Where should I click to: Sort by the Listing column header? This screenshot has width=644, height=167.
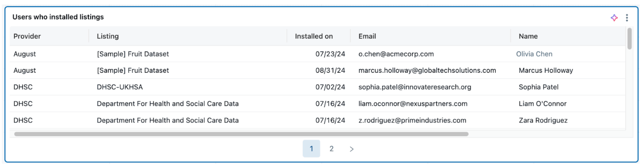[108, 36]
